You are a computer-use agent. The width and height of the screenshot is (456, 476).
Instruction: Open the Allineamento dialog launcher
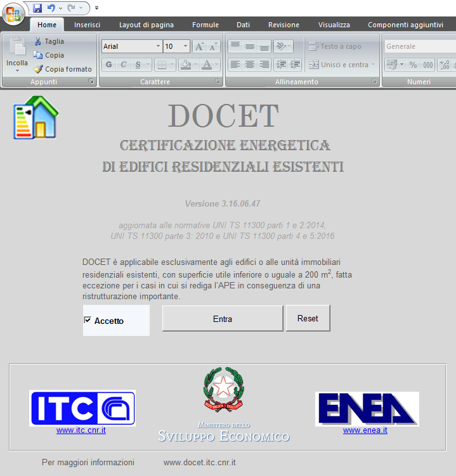click(x=374, y=81)
